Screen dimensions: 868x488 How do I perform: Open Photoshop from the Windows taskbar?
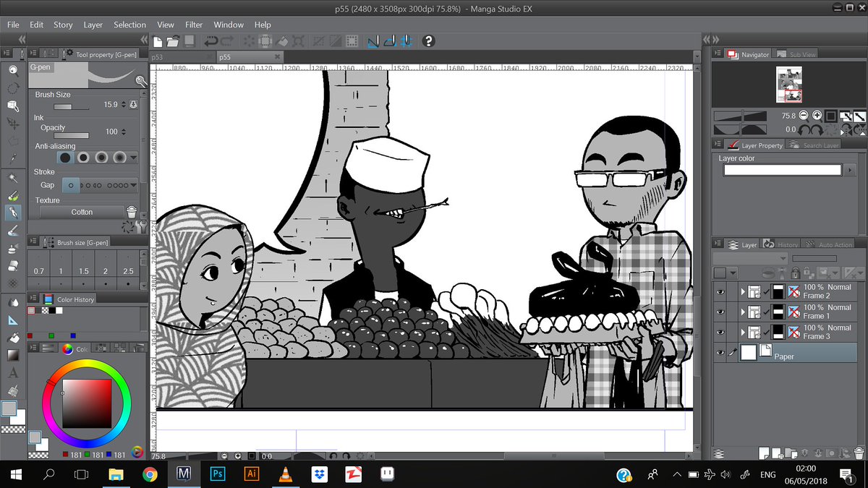click(x=217, y=474)
